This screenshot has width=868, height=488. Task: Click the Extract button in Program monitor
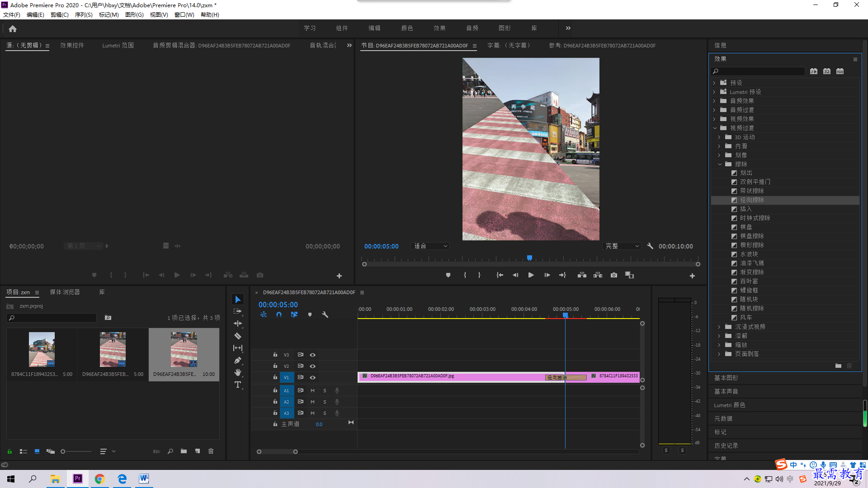pyautogui.click(x=598, y=275)
